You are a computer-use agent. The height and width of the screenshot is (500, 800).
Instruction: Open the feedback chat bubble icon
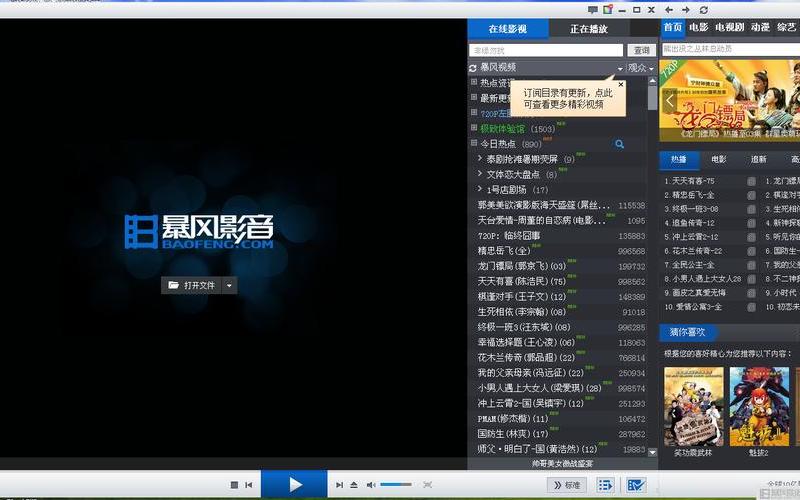tap(592, 10)
